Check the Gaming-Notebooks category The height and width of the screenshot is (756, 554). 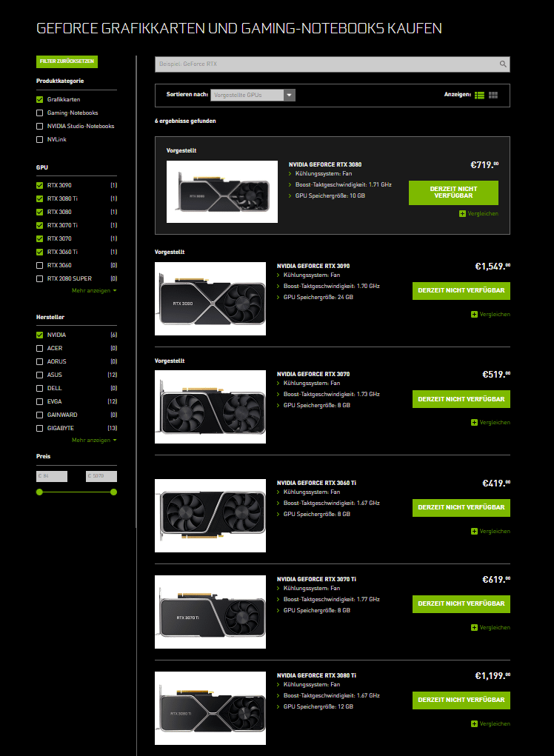point(39,113)
